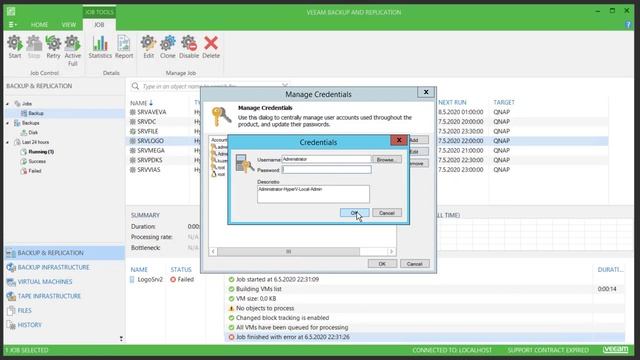Viewport: 640px width, 360px height.
Task: Click Cancel in Manage Credentials dialog
Action: point(414,264)
